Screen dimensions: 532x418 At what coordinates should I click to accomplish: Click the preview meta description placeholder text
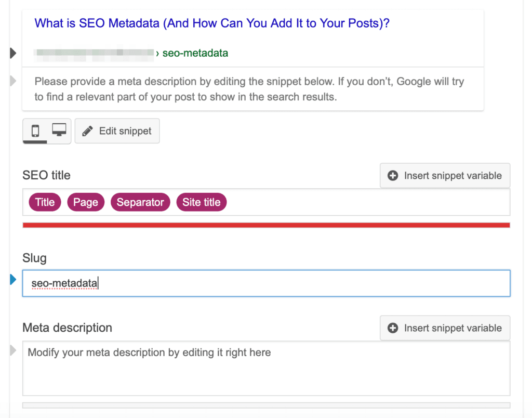(249, 89)
